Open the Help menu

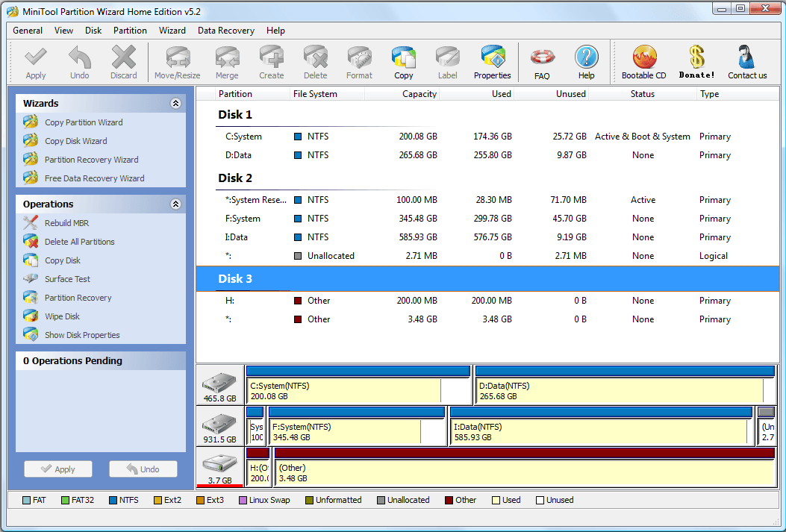click(x=275, y=31)
